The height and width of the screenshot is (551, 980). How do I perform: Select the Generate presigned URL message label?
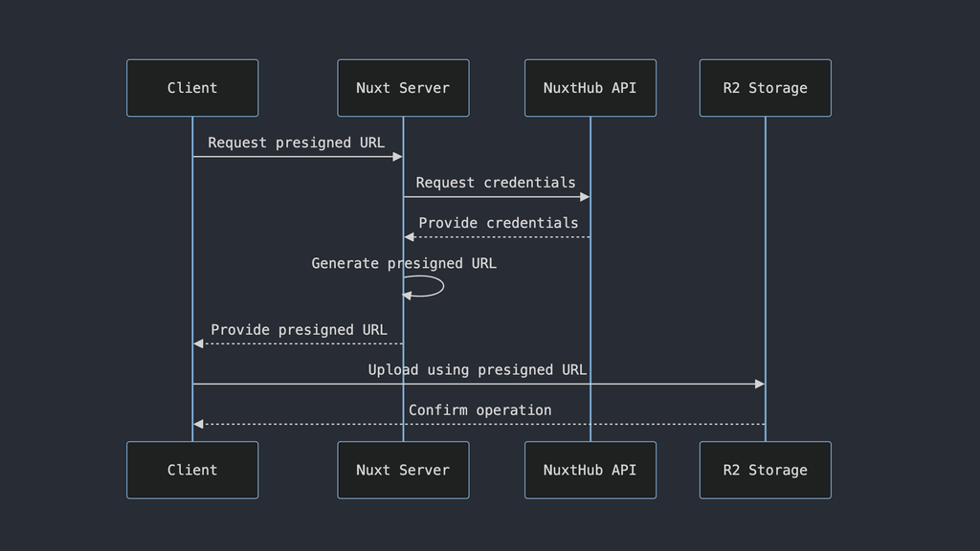click(x=403, y=263)
